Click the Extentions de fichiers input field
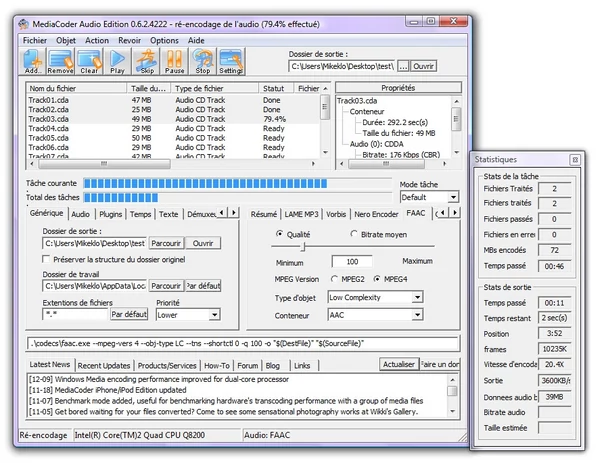Screen dimensions: 600x463 click(75, 315)
